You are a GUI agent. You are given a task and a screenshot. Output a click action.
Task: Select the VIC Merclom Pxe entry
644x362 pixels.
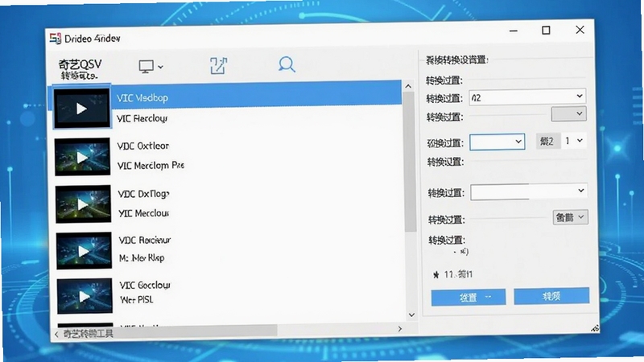[x=151, y=166]
